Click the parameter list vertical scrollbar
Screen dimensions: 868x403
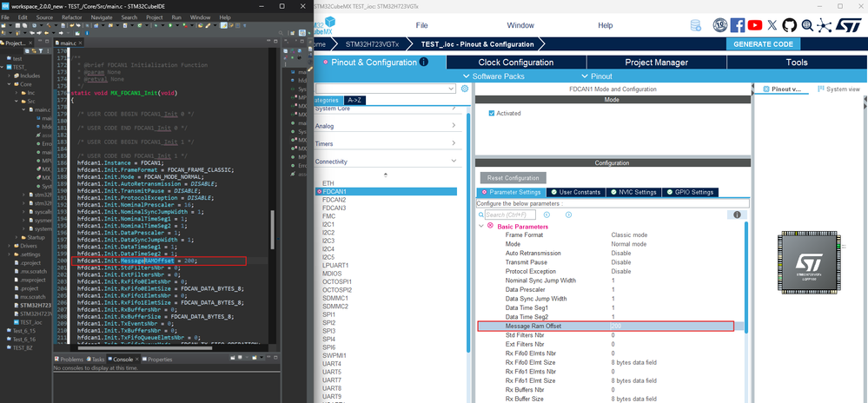[746, 277]
